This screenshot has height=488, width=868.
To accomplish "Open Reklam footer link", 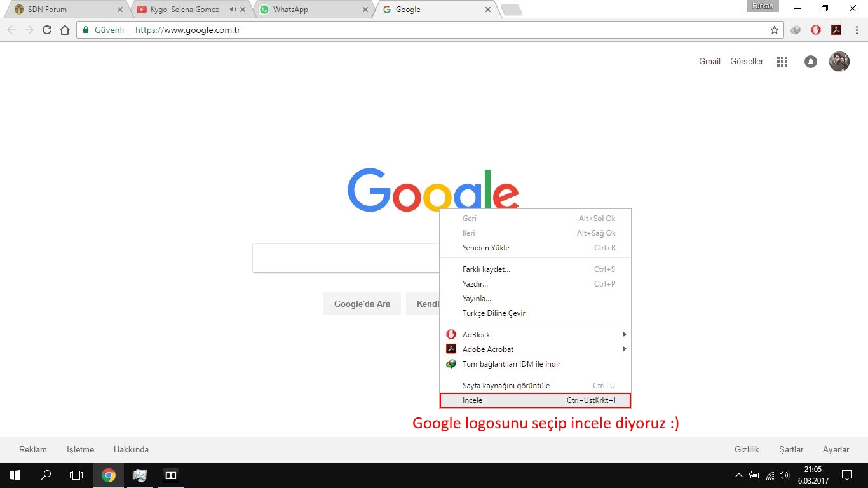I will point(33,449).
